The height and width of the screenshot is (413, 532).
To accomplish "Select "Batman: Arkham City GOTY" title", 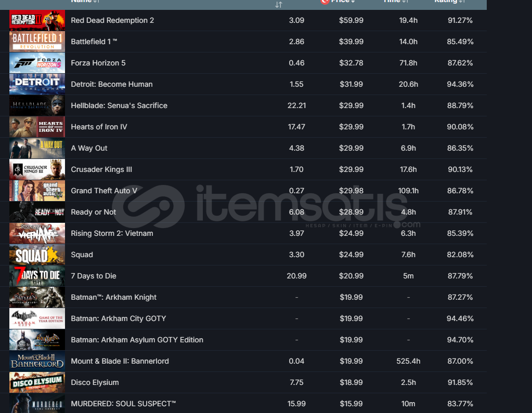I will pos(119,319).
